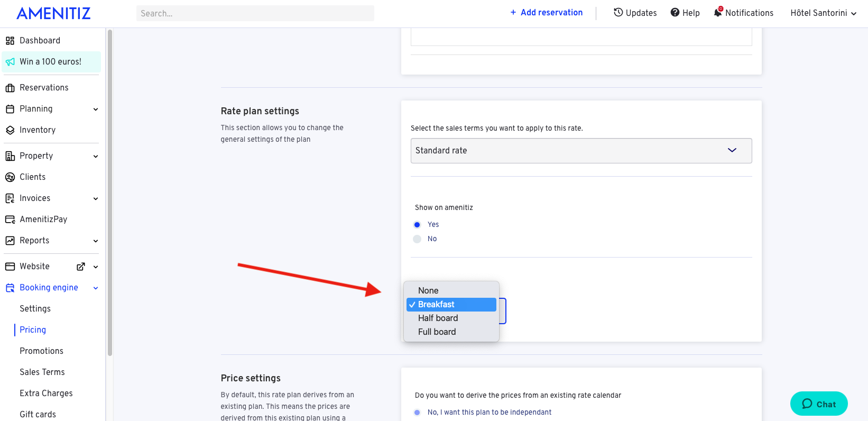Open Settings under Booking engine
Viewport: 868px width, 421px height.
(x=35, y=308)
